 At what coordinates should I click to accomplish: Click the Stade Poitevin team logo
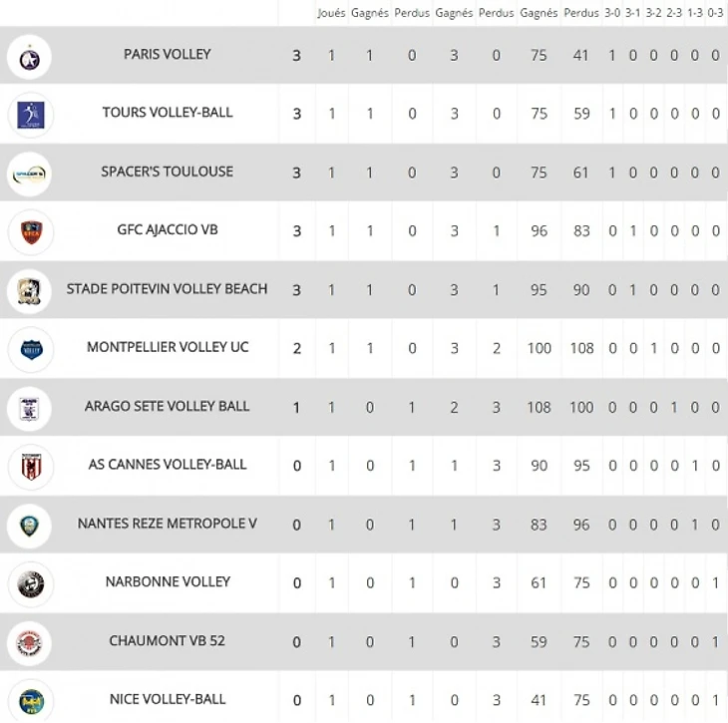pos(30,290)
